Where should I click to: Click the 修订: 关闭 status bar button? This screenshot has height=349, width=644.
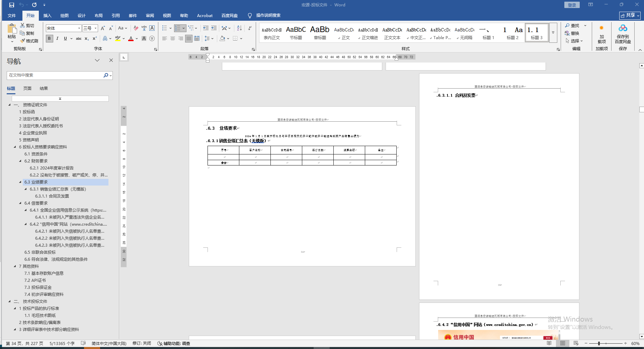click(x=142, y=343)
